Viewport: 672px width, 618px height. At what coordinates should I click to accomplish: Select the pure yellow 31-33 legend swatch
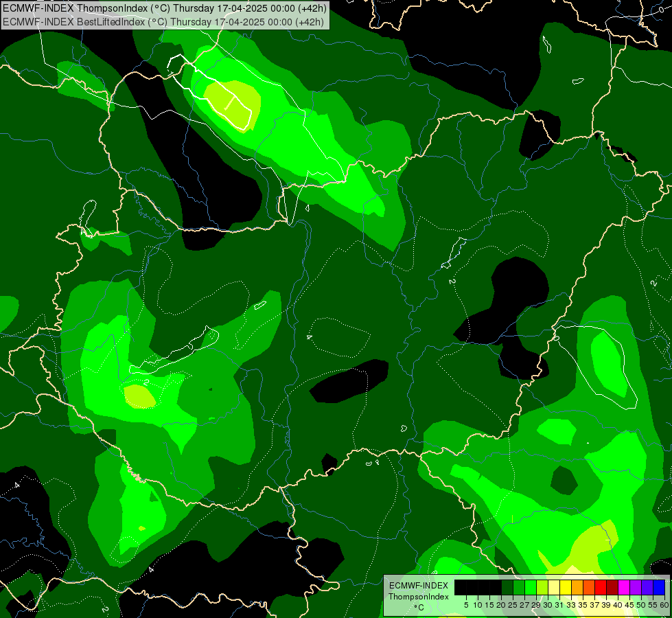pos(566,587)
